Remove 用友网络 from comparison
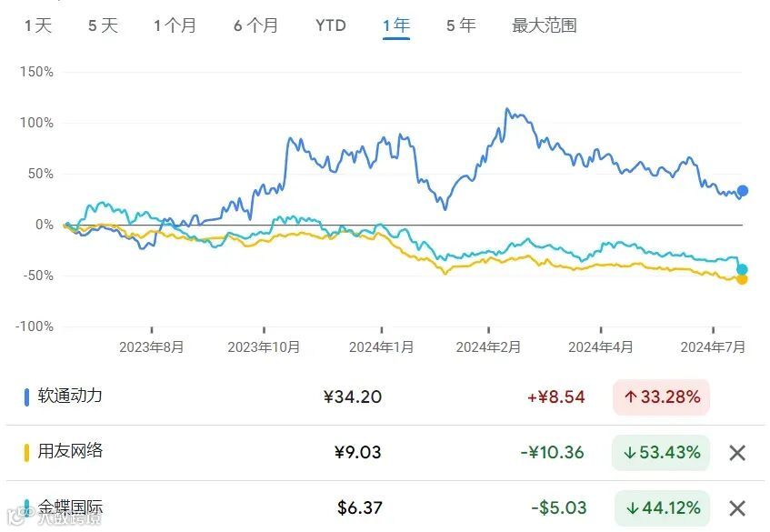Viewport: 770px width, 532px height. click(x=737, y=453)
